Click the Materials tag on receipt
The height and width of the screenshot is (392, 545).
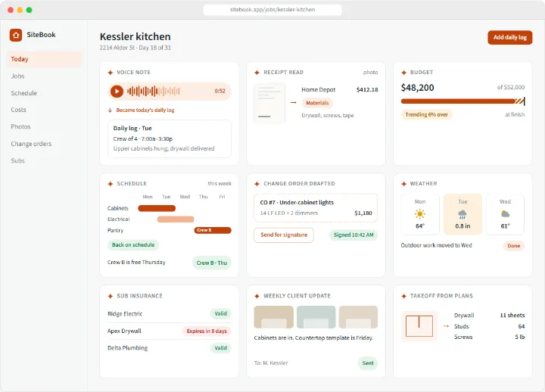(317, 103)
